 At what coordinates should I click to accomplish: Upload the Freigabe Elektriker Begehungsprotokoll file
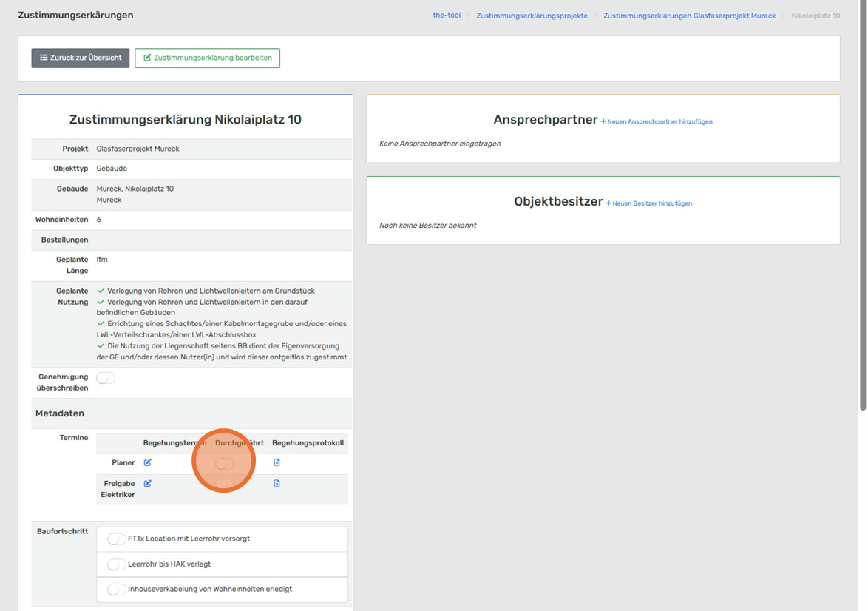click(277, 484)
